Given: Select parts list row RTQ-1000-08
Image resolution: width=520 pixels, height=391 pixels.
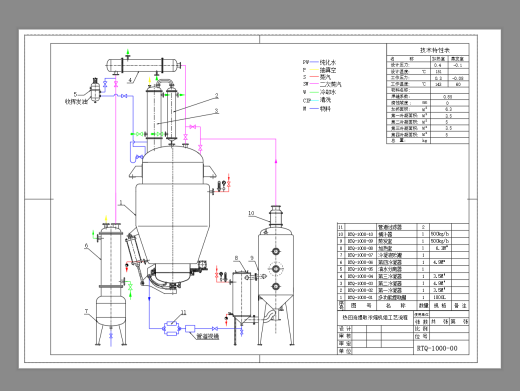Looking at the screenshot, I should [x=403, y=248].
